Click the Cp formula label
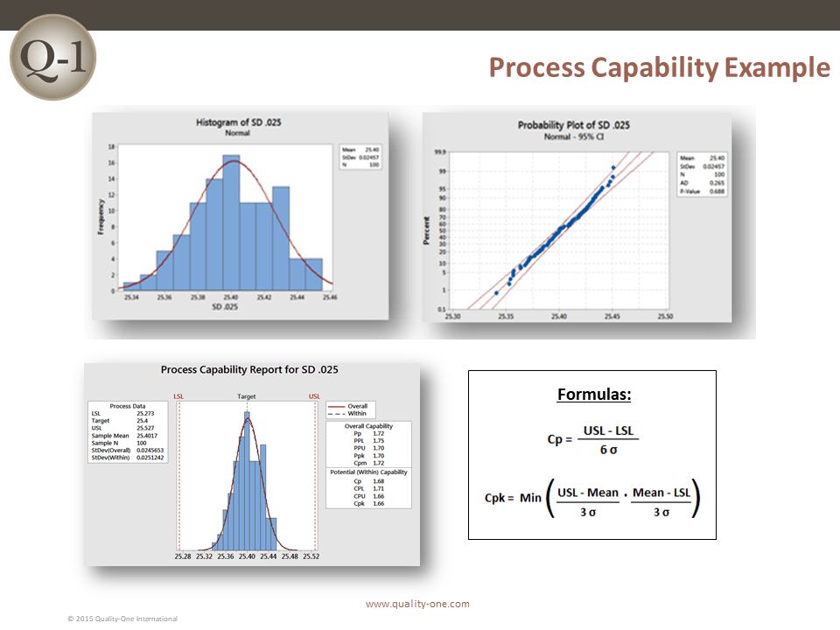 pyautogui.click(x=559, y=439)
